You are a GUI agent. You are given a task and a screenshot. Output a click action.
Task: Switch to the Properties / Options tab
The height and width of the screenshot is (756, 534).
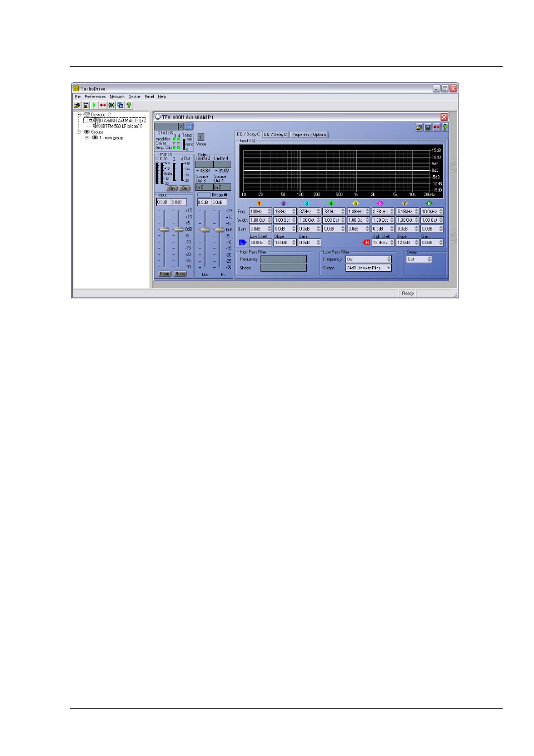(309, 134)
